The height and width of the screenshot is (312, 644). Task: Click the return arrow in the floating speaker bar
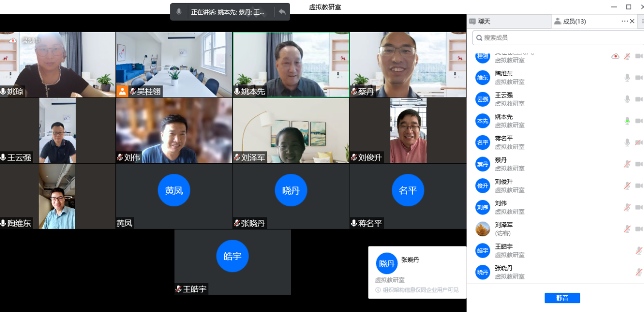282,12
